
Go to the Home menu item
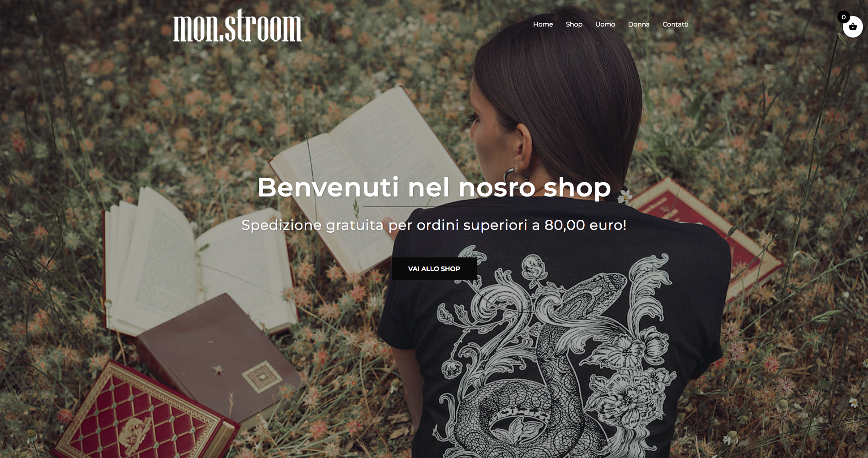pyautogui.click(x=543, y=24)
